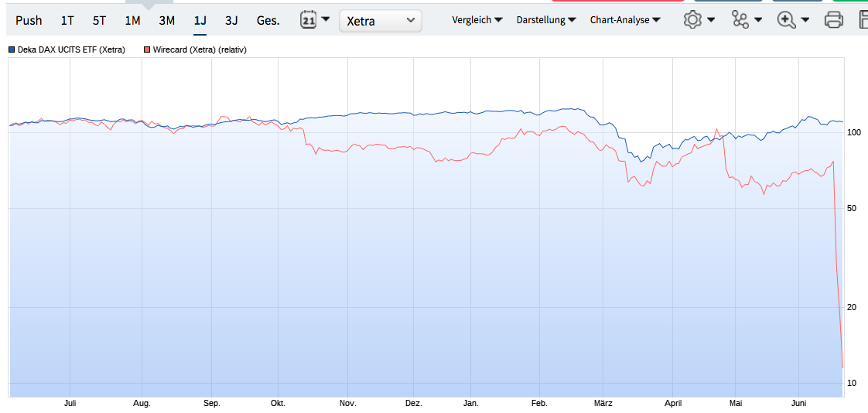The width and height of the screenshot is (868, 413).
Task: Click the zoom magnifier icon
Action: tap(786, 20)
